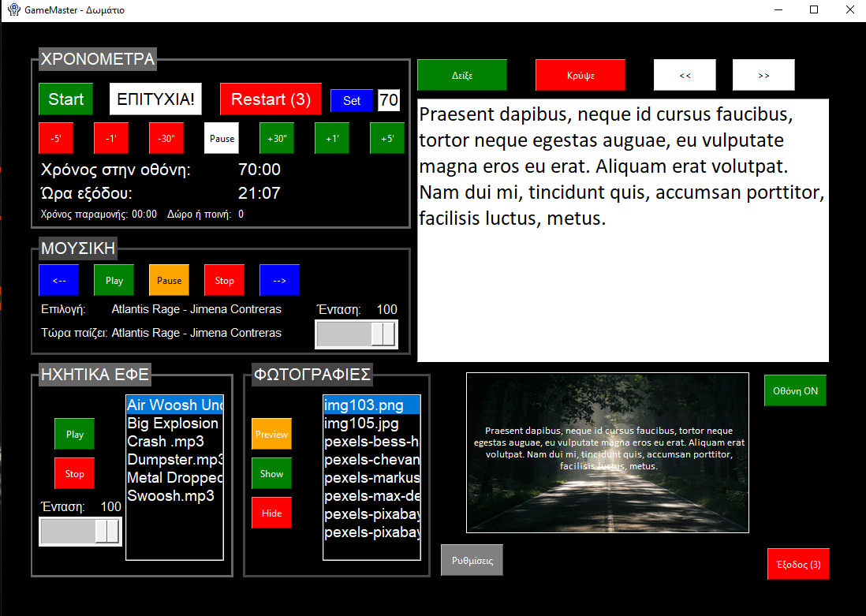Click the orange Preview photo button

pyautogui.click(x=271, y=435)
